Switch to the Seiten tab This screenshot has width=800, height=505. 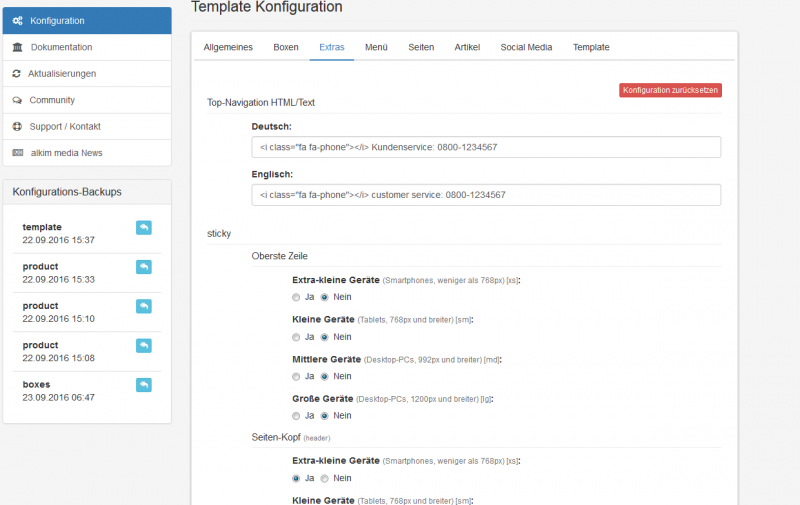(x=421, y=47)
